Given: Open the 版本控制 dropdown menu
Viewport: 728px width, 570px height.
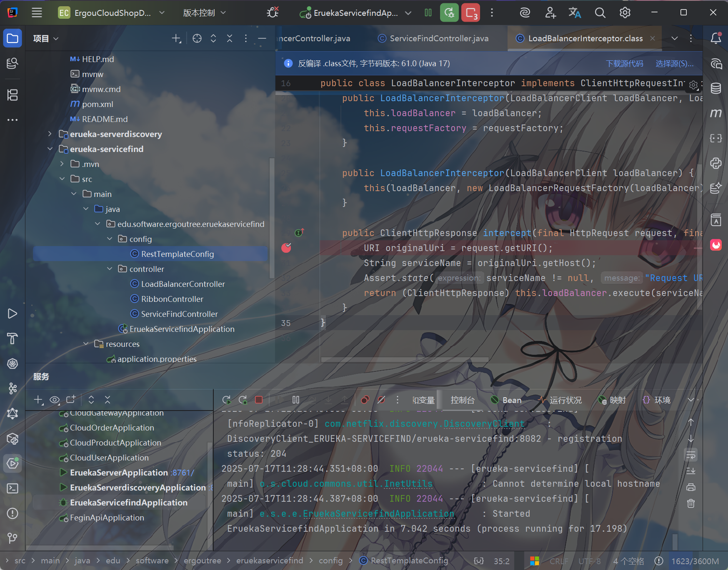Looking at the screenshot, I should pos(205,13).
